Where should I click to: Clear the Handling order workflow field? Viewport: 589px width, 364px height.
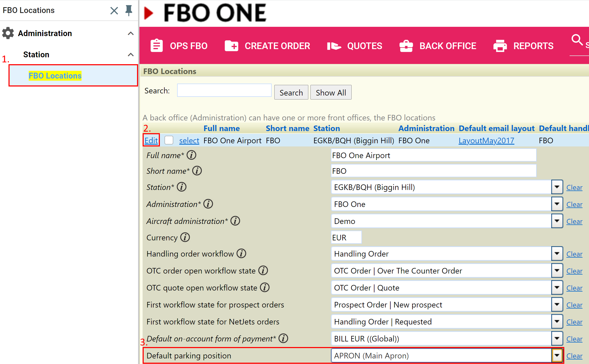click(x=574, y=254)
